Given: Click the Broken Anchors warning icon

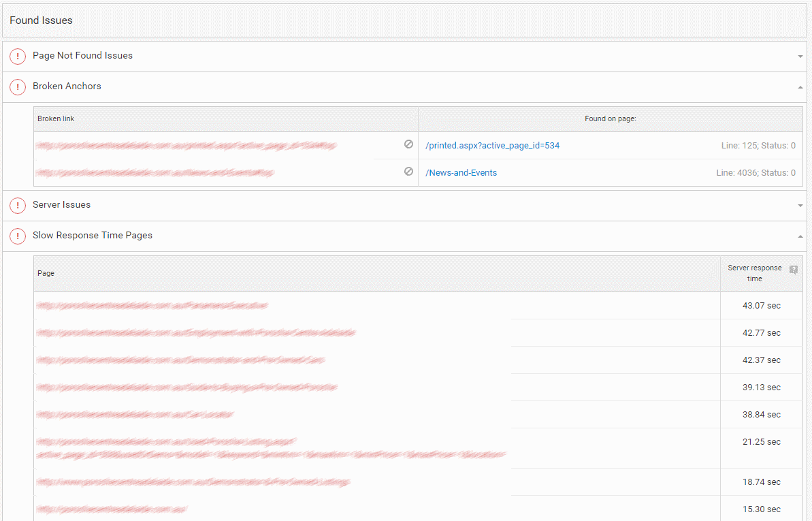Looking at the screenshot, I should coord(18,87).
